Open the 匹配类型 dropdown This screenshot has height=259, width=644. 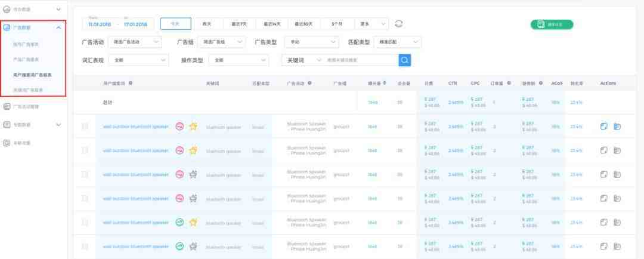(x=397, y=42)
